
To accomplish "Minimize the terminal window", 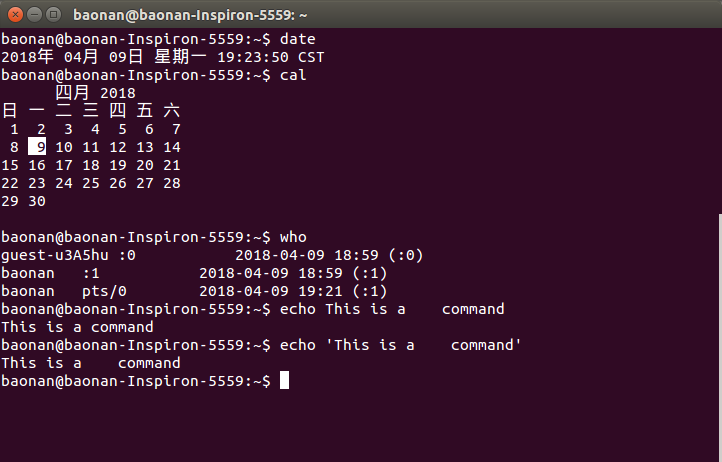I will tap(32, 14).
